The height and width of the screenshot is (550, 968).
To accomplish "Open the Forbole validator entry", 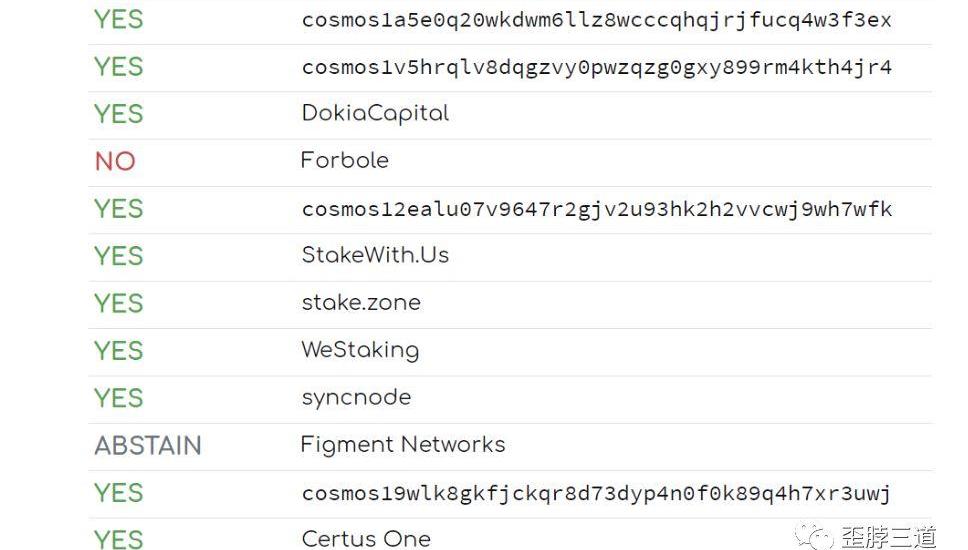I will 344,160.
